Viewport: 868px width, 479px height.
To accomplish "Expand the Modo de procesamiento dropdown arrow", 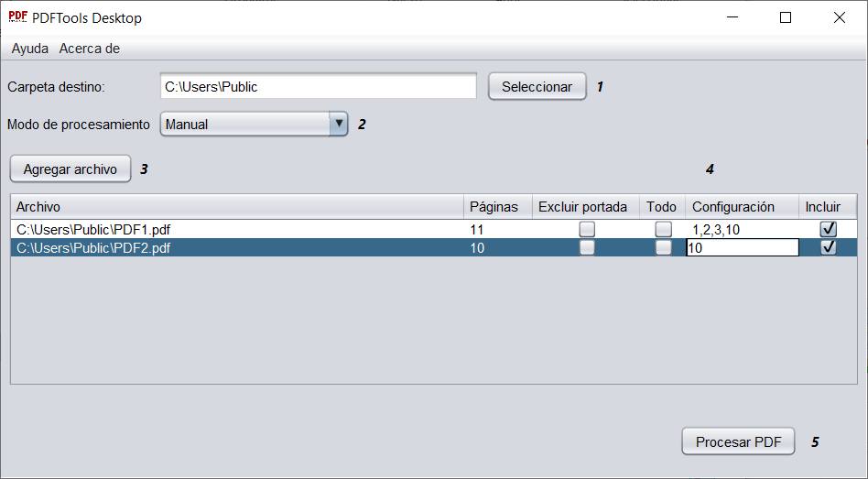I will point(338,124).
